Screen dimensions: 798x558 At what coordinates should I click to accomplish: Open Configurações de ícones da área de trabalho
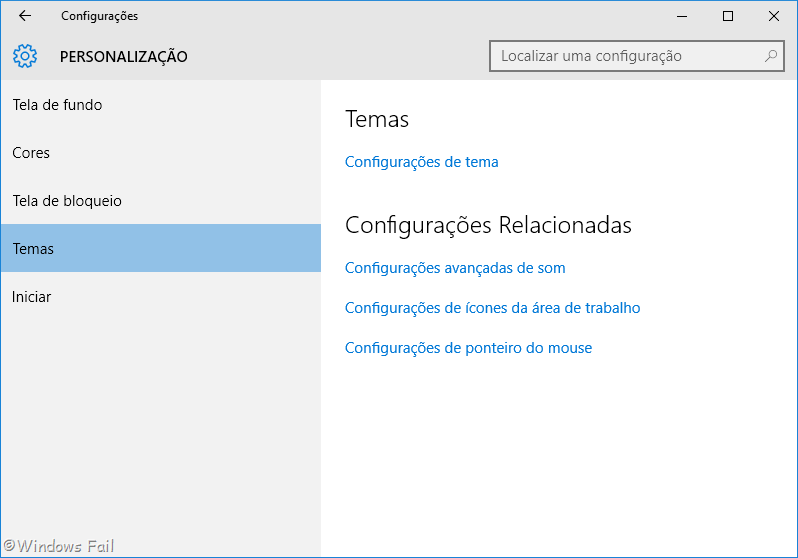click(x=492, y=308)
